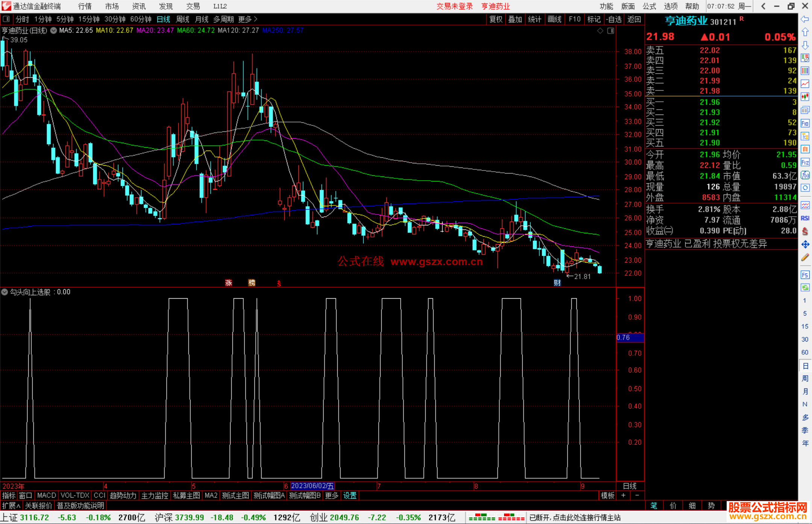Click the four-way move arrows icon

805,245
